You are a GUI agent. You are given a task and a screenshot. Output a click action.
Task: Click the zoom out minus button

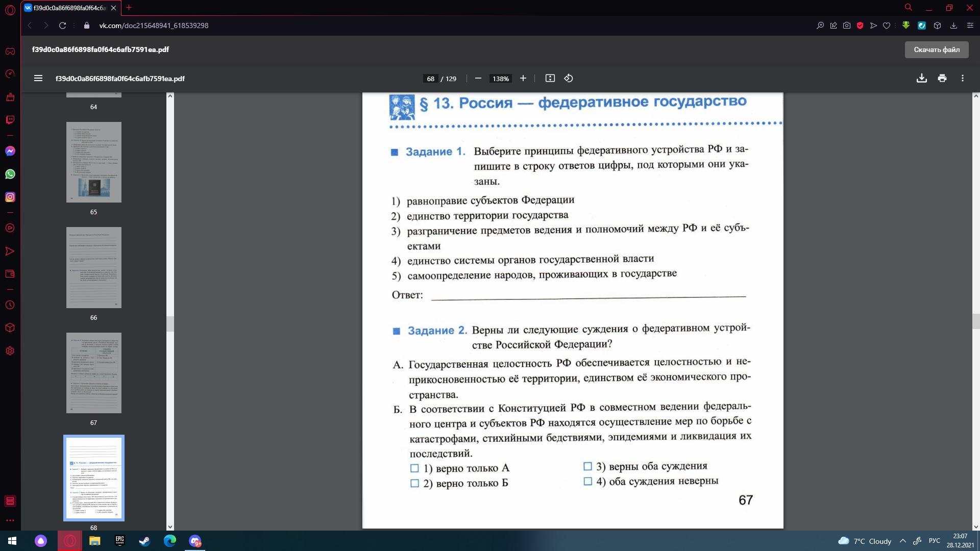coord(478,78)
